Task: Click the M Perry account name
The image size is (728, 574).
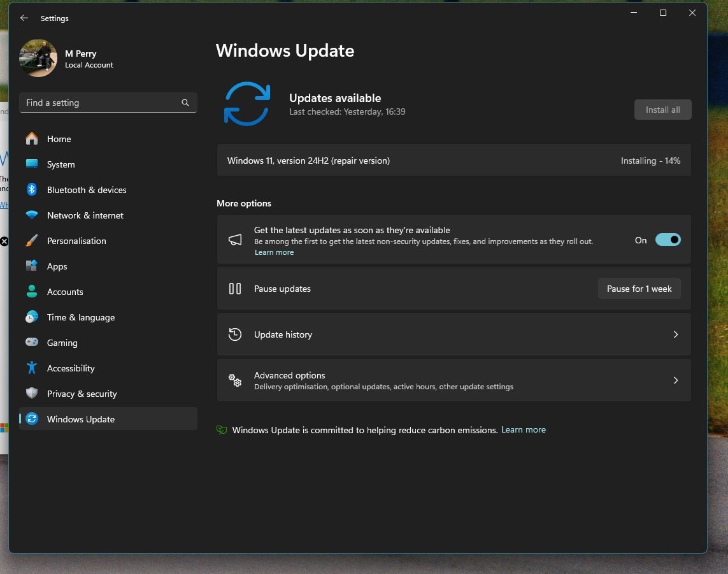Action: click(x=81, y=54)
